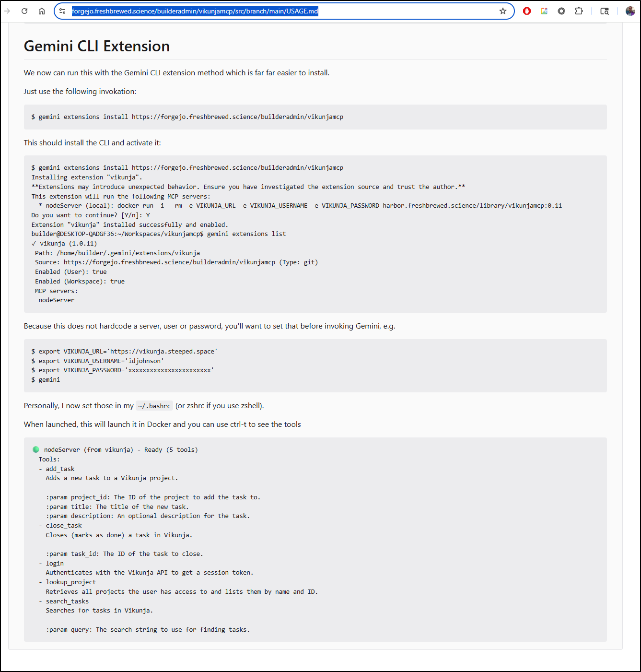Click the export VIKUNJA_PASSWORD line
641x672 pixels.
[123, 370]
